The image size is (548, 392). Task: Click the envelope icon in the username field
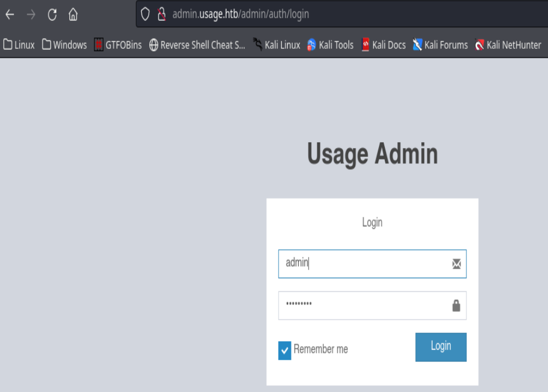click(456, 264)
